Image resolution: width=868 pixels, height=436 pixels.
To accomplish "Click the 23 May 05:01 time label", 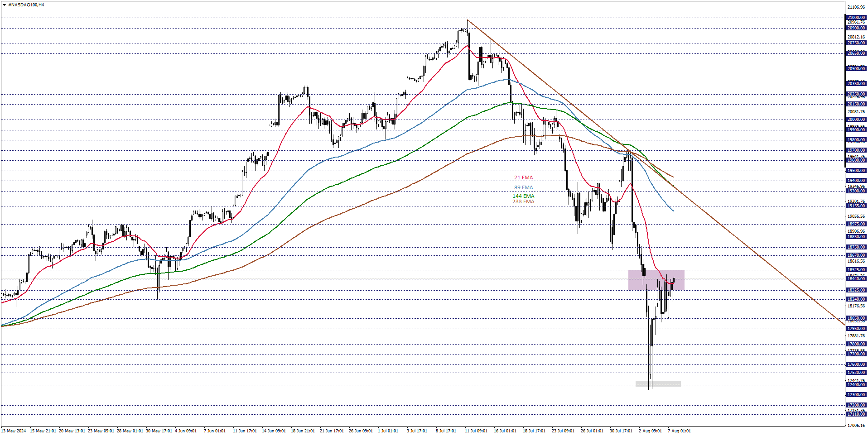I will tap(101, 431).
